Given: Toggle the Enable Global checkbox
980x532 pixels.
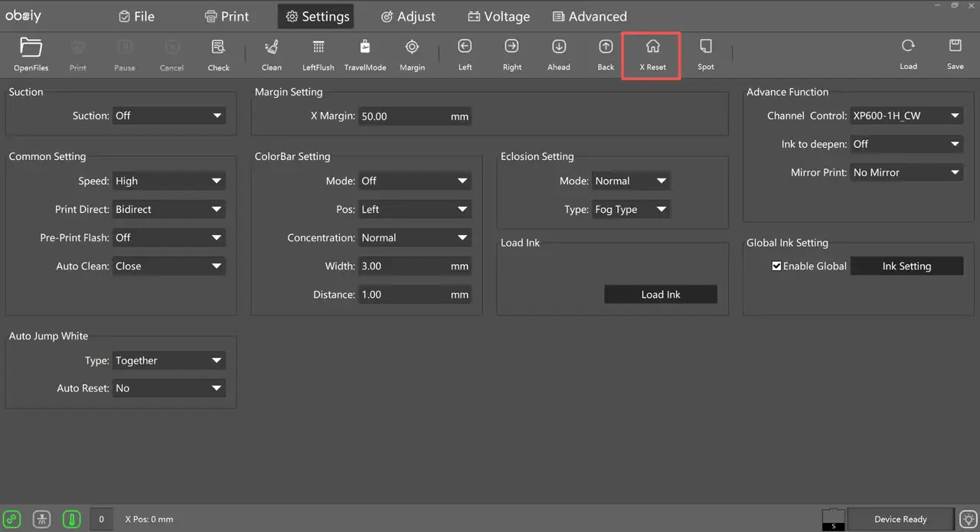Looking at the screenshot, I should click(776, 266).
